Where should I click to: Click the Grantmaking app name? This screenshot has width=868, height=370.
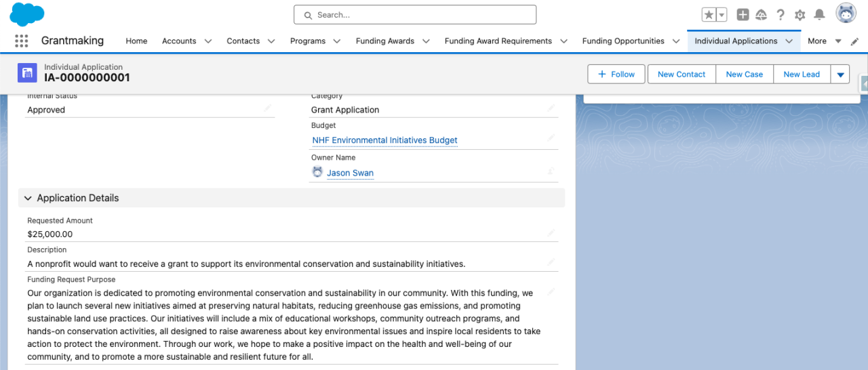point(73,41)
